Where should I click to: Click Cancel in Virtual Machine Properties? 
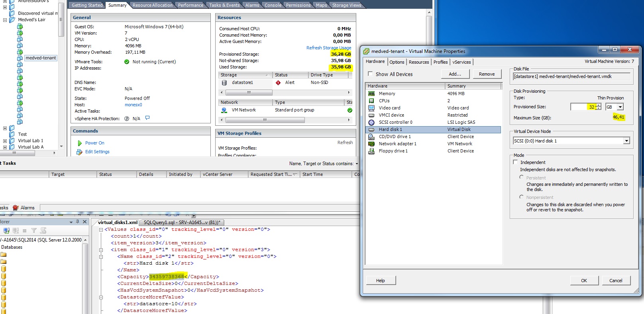click(x=616, y=281)
